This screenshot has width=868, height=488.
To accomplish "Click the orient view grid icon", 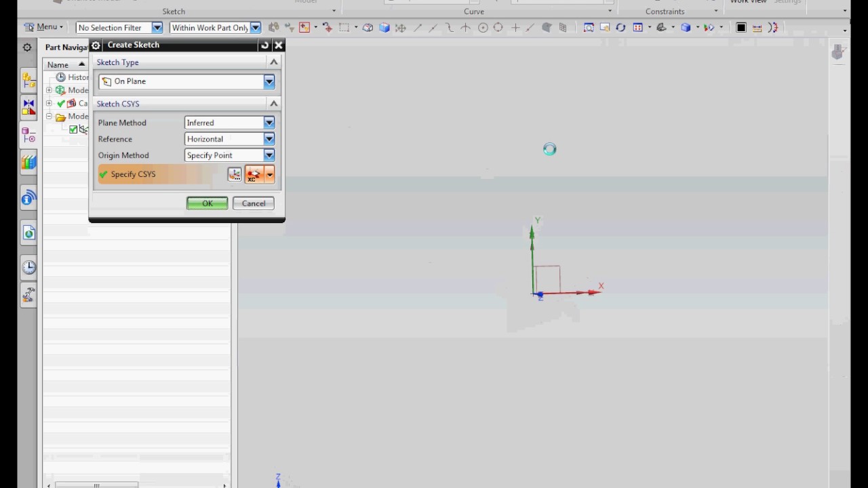I will [637, 28].
